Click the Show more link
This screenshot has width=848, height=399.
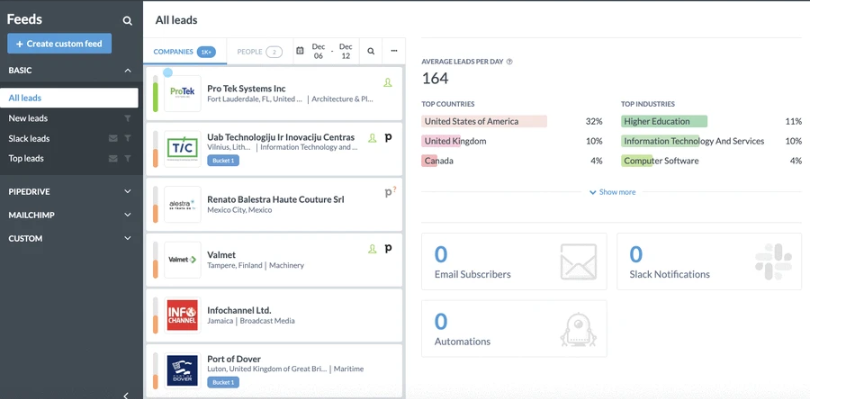point(612,192)
